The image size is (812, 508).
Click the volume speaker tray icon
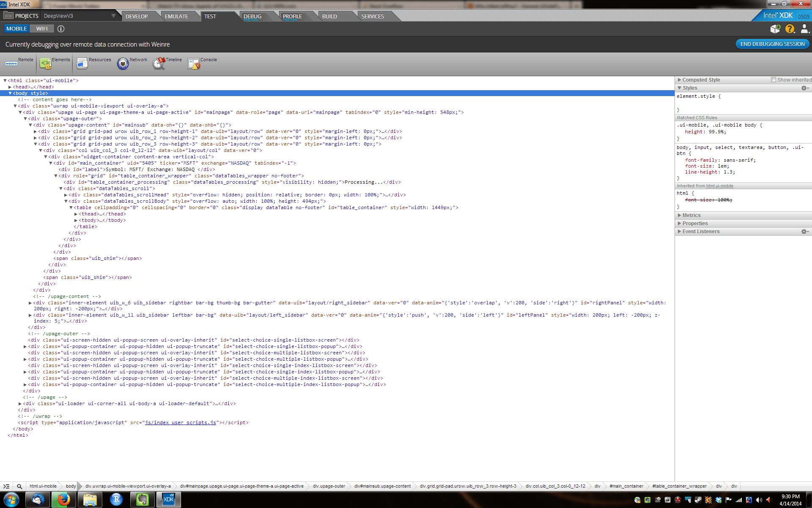coord(759,500)
